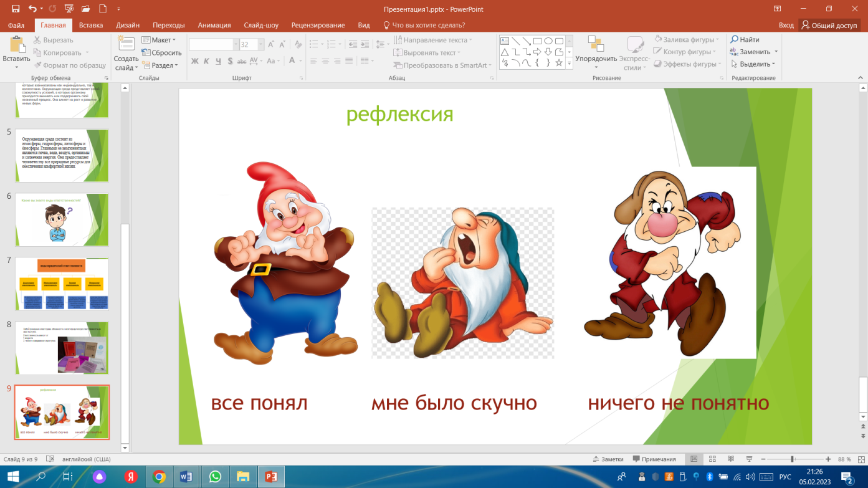The image size is (868, 488).
Task: Expand the Replace (Заменить) dropdown arrow
Action: pos(776,52)
